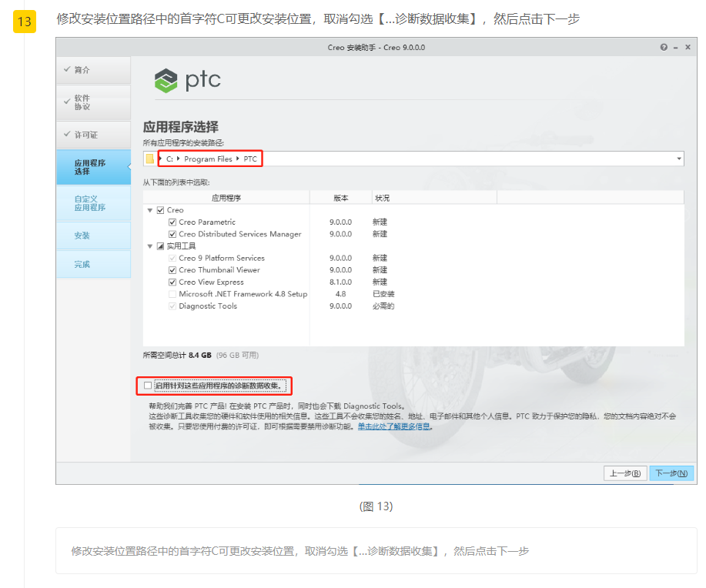Minimize the Creo installer window

click(675, 47)
